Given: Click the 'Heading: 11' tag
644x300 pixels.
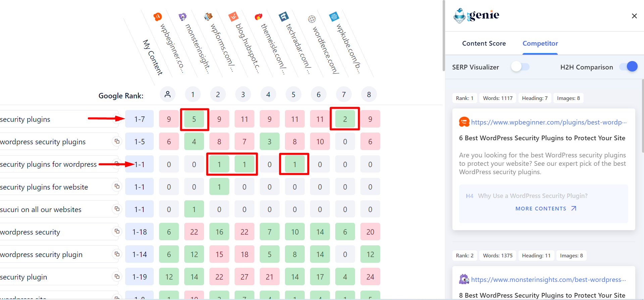Looking at the screenshot, I should point(536,255).
